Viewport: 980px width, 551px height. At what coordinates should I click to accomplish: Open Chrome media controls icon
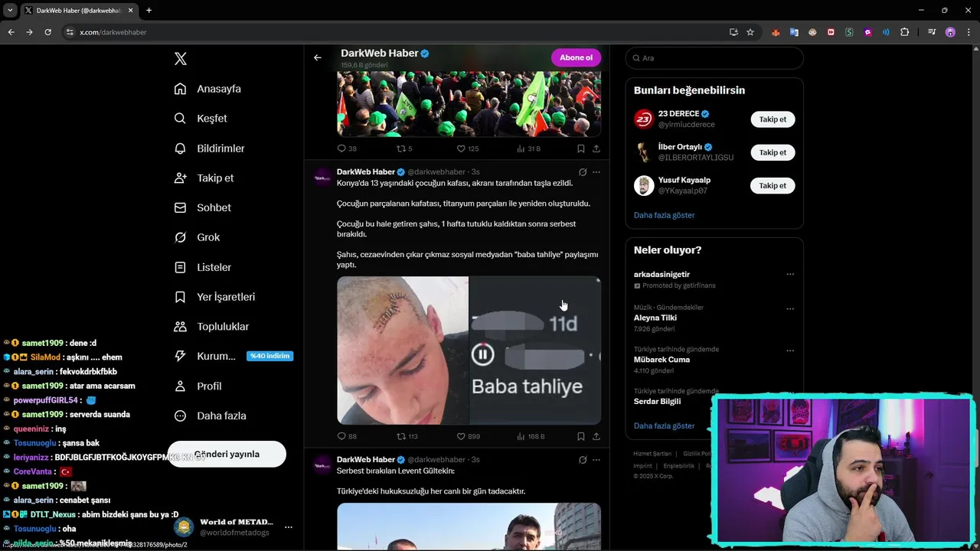[x=932, y=32]
